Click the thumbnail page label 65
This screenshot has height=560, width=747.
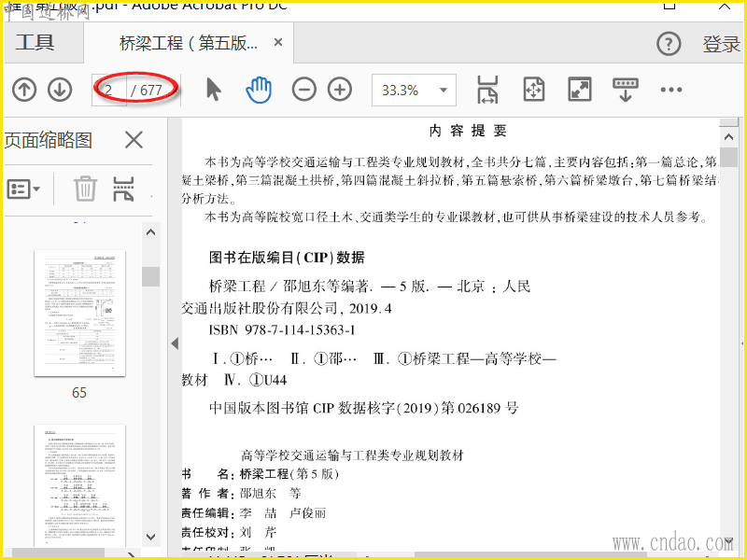click(79, 392)
